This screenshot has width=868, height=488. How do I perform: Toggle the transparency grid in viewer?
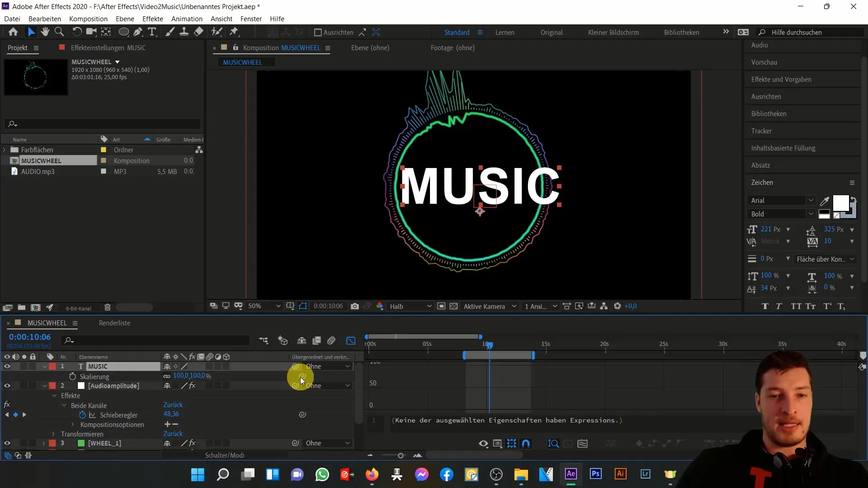454,306
